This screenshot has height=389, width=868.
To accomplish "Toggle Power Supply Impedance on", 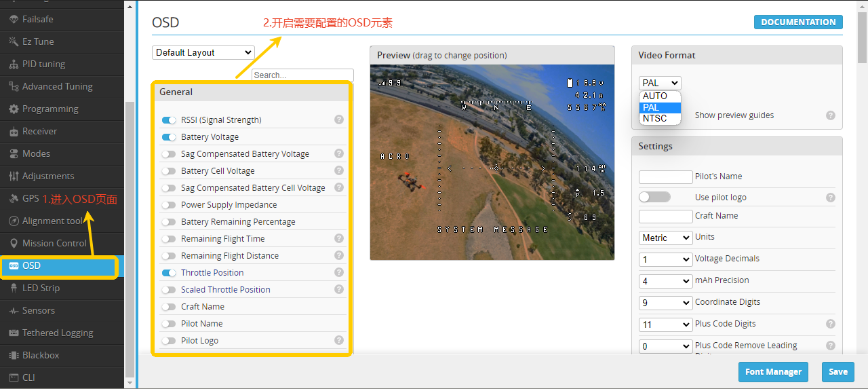I will click(169, 205).
